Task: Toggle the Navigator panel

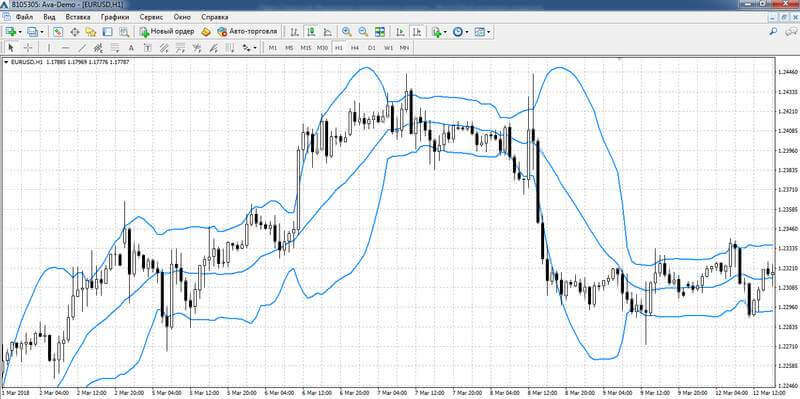Action: 91,32
